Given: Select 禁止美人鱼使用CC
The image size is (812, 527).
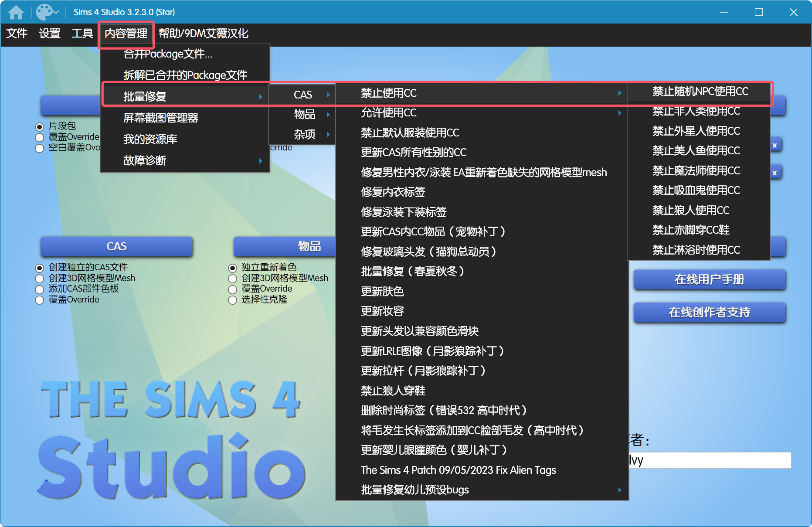Looking at the screenshot, I should coord(699,151).
